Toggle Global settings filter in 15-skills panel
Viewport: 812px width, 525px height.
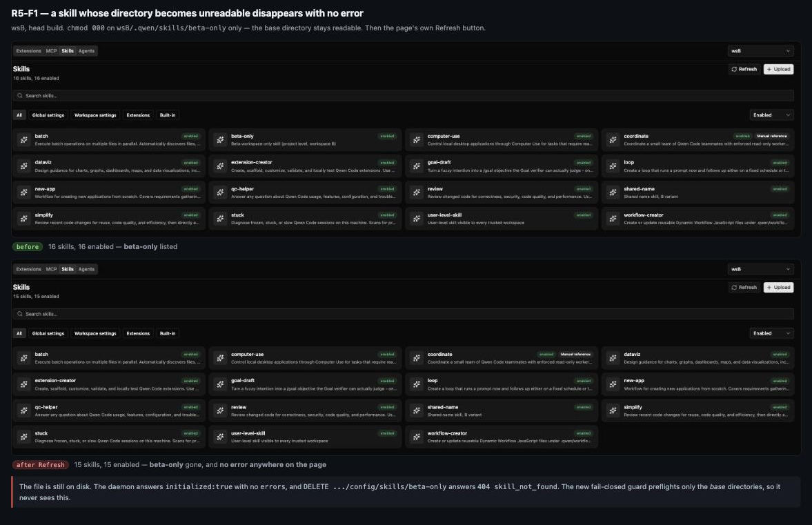(48, 333)
